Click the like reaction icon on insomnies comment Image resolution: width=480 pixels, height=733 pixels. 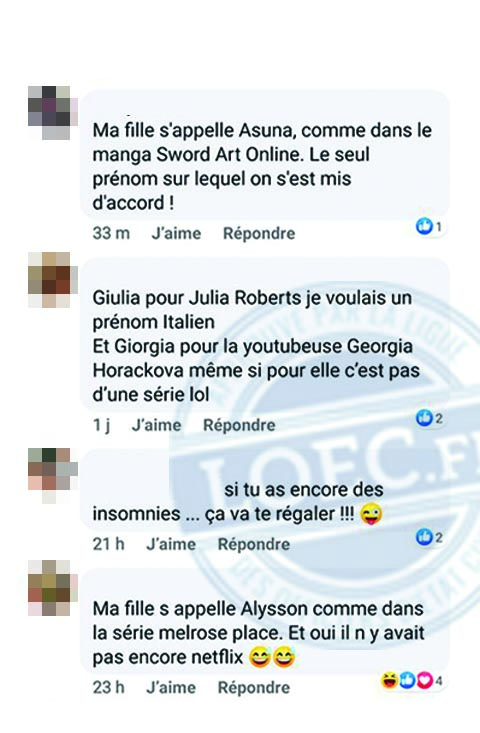coord(424,537)
